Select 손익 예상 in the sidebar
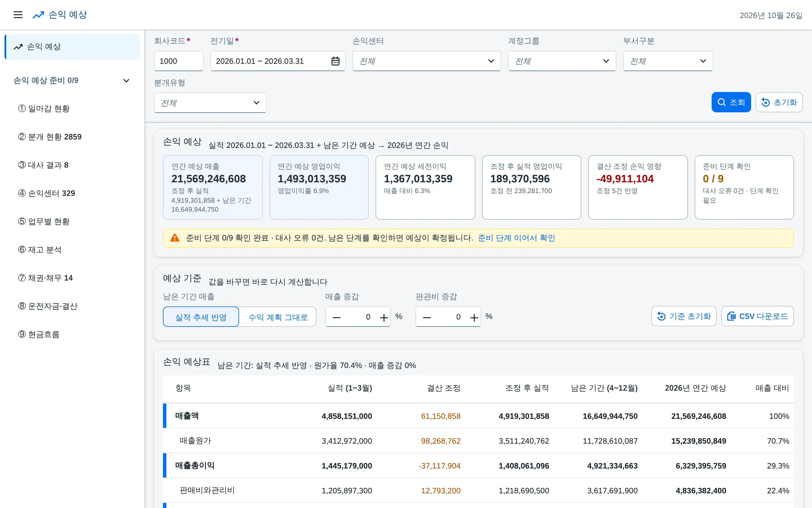 [72, 47]
